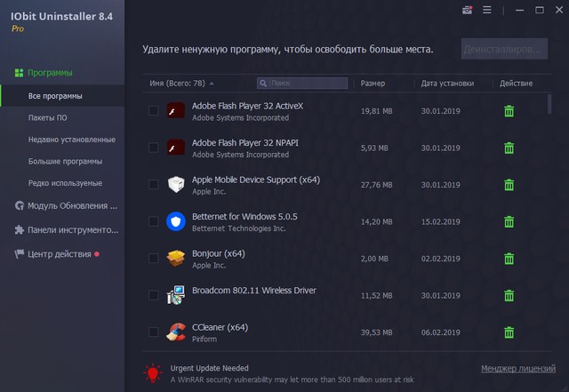
Task: Open the hamburger main menu icon
Action: pos(486,11)
